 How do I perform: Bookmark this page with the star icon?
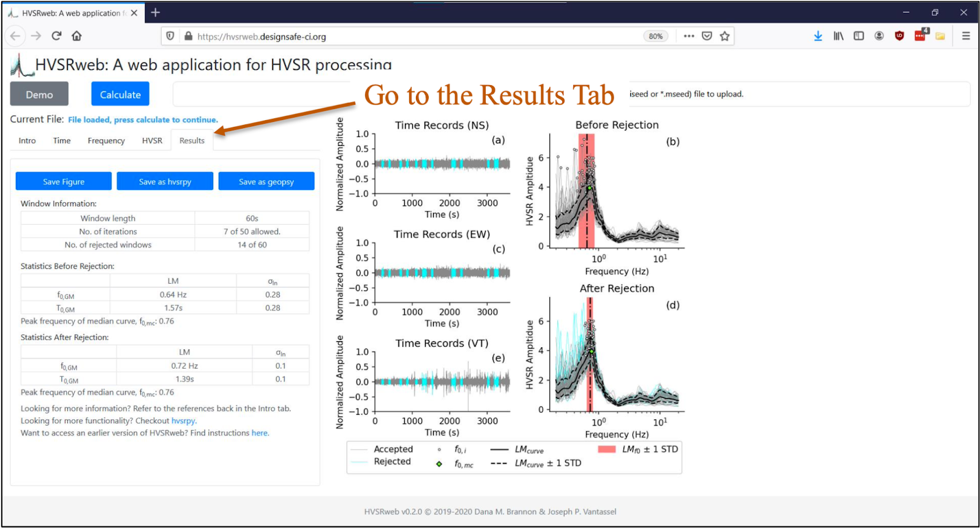click(725, 36)
